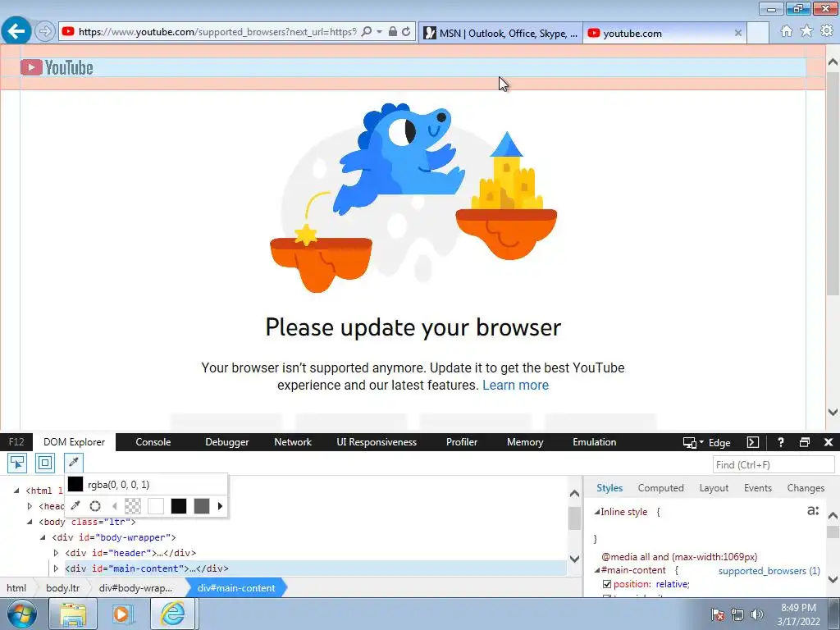Select the gray color swatch in picker
840x630 pixels.
[202, 505]
